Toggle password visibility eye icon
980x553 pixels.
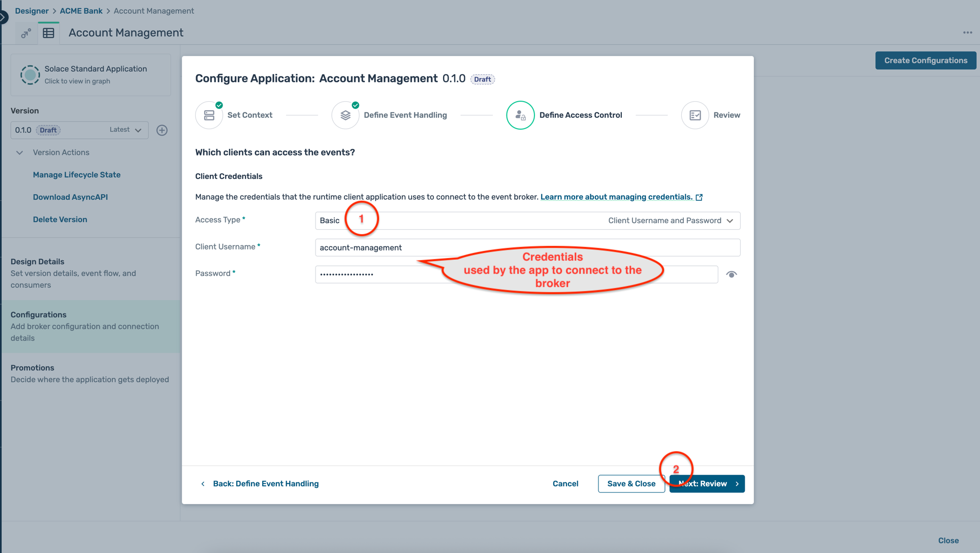pyautogui.click(x=731, y=274)
